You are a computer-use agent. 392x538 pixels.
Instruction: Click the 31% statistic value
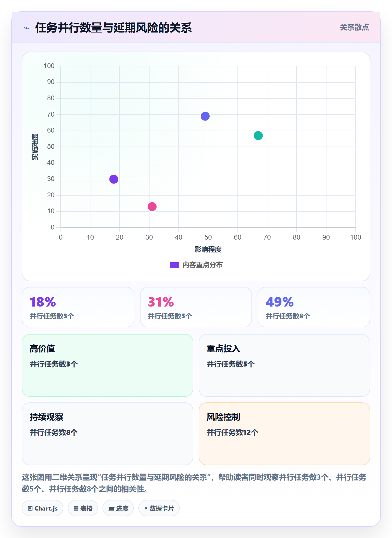coord(161,302)
